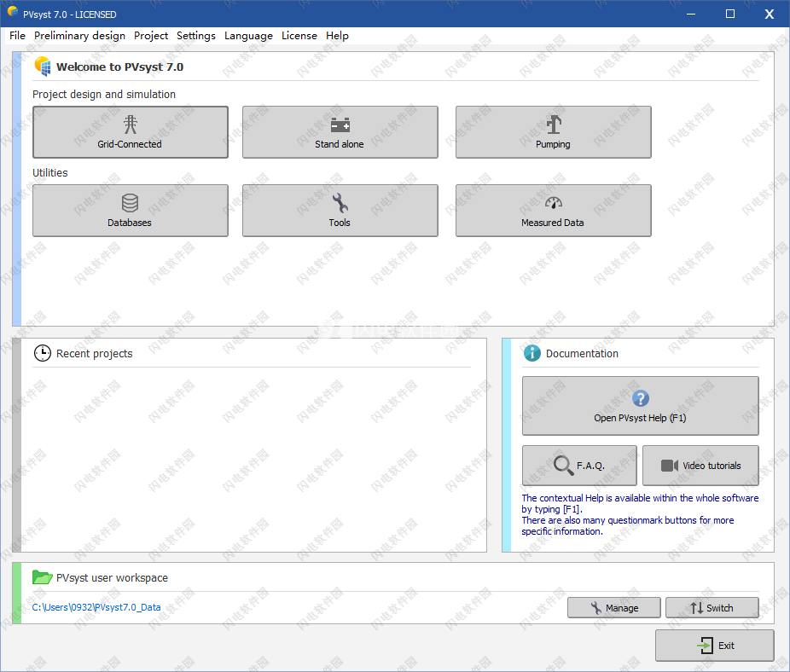790x672 pixels.
Task: Exit the PVsyst application
Action: 714,646
